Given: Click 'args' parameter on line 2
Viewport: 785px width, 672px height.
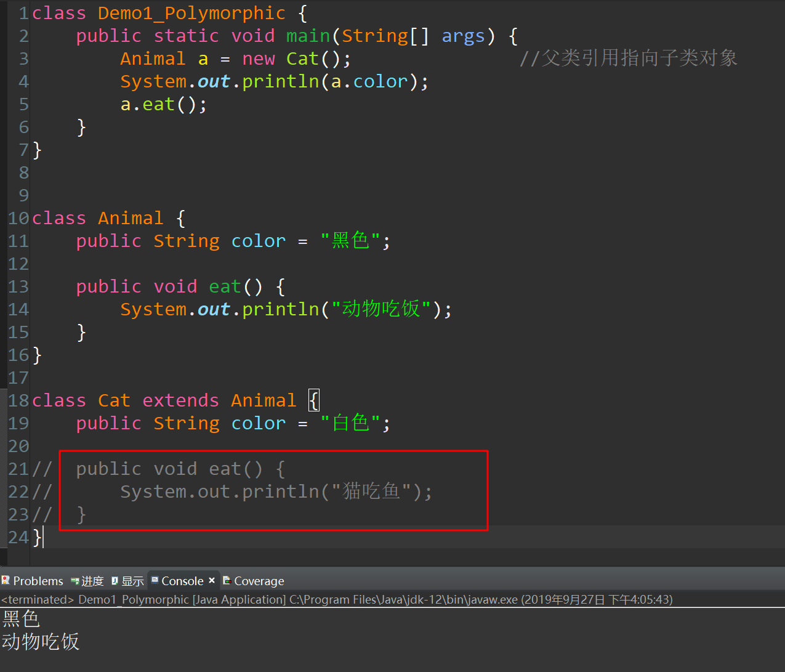Looking at the screenshot, I should click(463, 36).
